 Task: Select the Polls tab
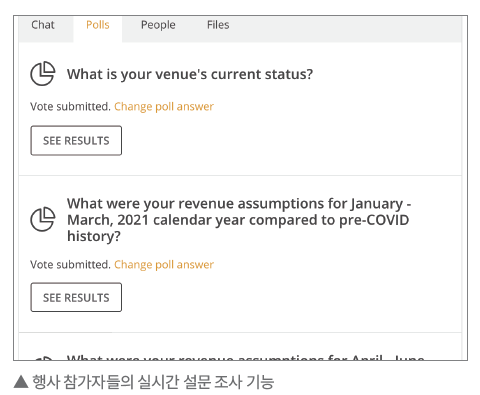tap(98, 25)
